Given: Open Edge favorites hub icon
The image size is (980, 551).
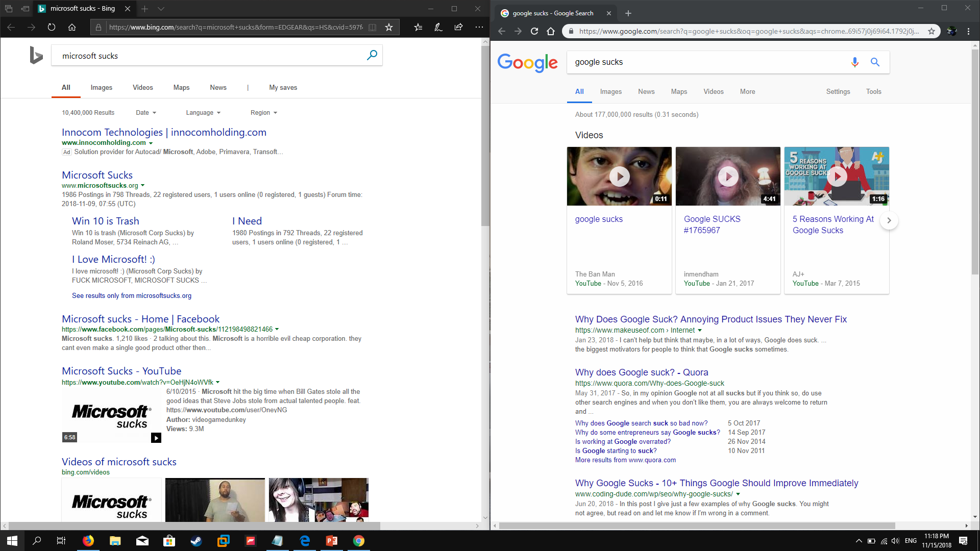Looking at the screenshot, I should (418, 27).
